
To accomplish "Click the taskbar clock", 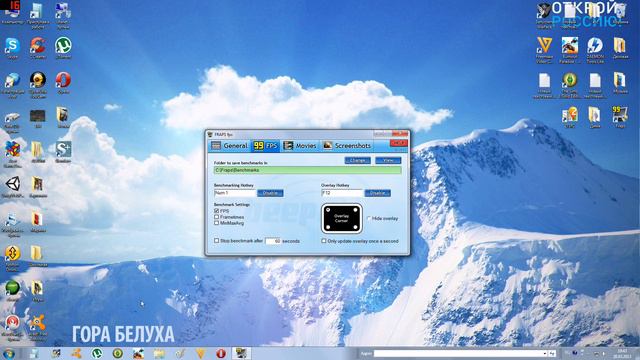I will click(622, 353).
